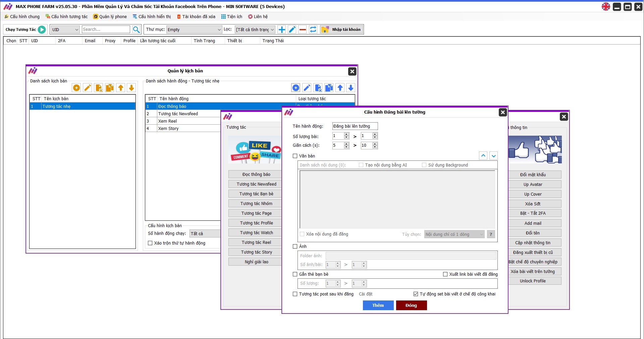Click Nhập tài khoản import button
This screenshot has width=644, height=339.
(341, 29)
